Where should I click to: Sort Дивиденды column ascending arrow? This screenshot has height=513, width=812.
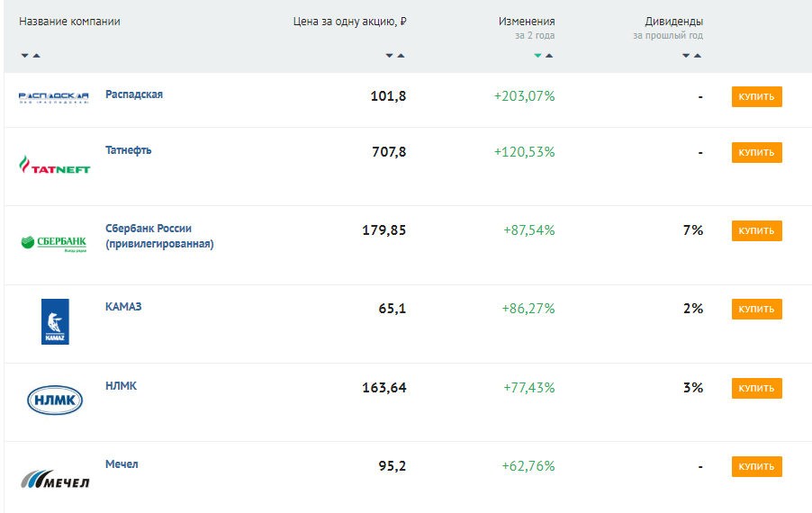697,56
